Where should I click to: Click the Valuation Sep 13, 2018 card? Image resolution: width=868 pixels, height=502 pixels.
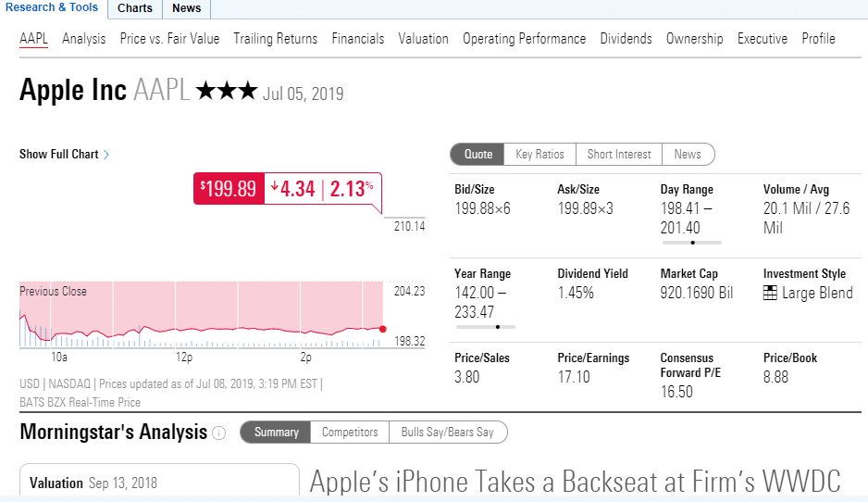159,481
